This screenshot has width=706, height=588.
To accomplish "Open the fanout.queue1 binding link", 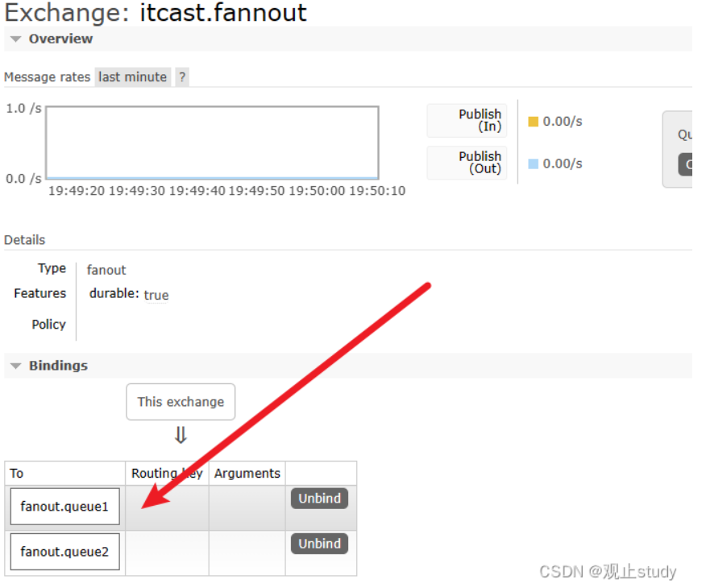I will click(64, 507).
